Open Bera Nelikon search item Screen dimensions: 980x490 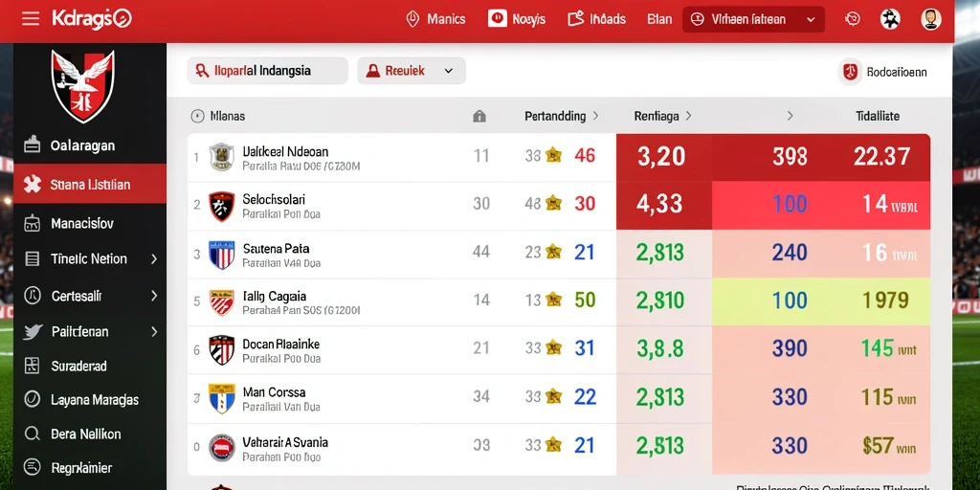point(90,434)
